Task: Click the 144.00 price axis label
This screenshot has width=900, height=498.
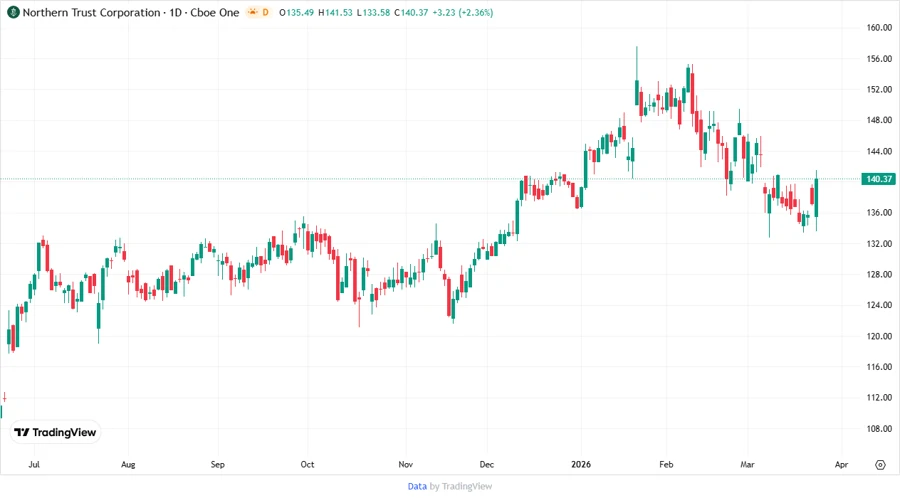Action: click(x=879, y=151)
